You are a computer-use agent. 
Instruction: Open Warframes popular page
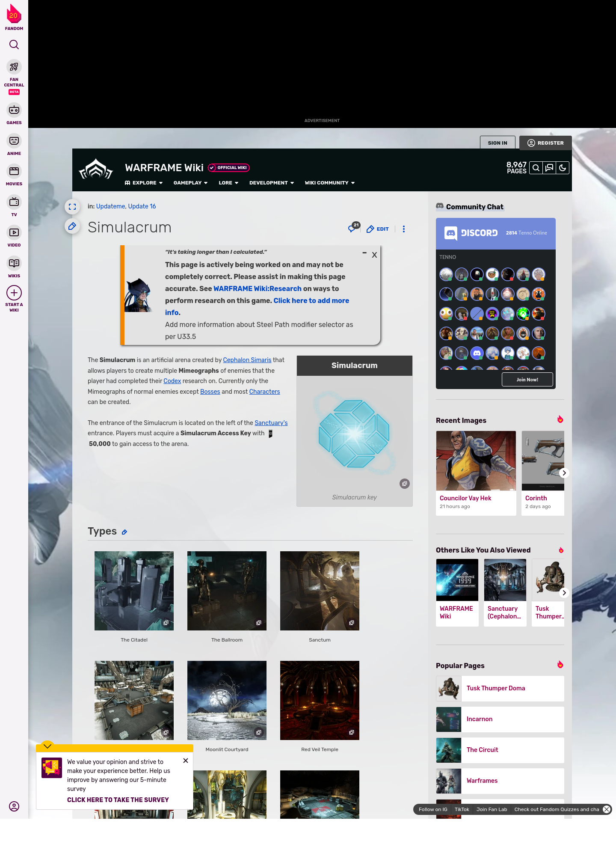click(x=500, y=781)
